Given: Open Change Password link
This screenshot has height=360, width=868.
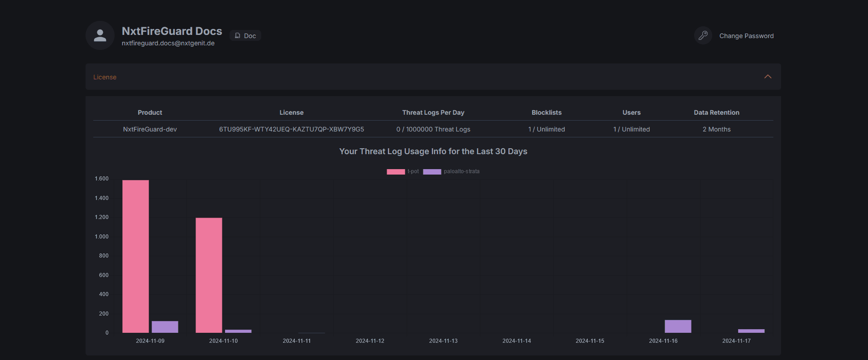Looking at the screenshot, I should click(x=746, y=36).
